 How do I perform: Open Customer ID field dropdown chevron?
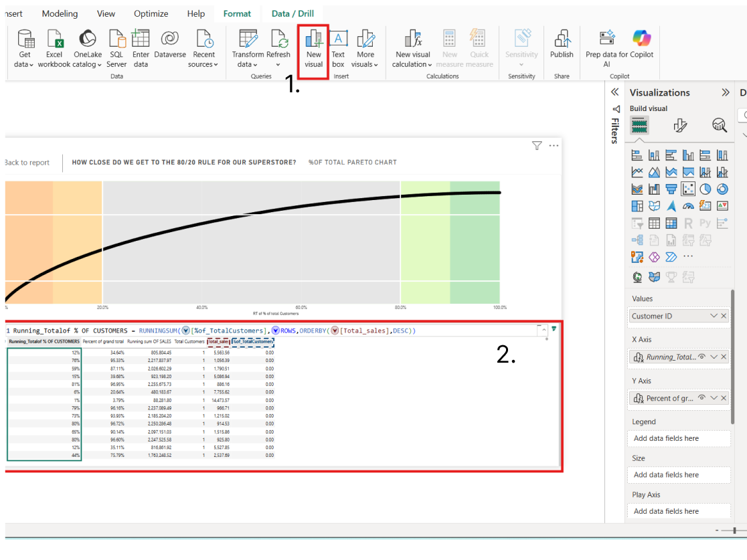(x=714, y=316)
